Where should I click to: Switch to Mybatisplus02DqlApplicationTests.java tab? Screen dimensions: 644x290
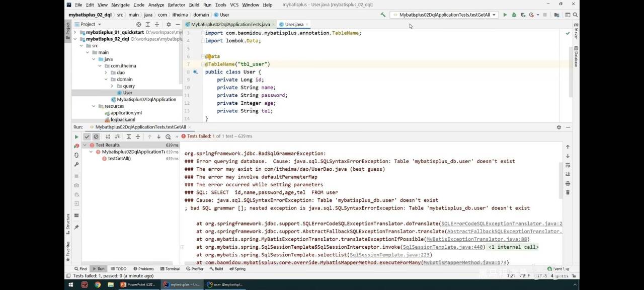(x=230, y=24)
